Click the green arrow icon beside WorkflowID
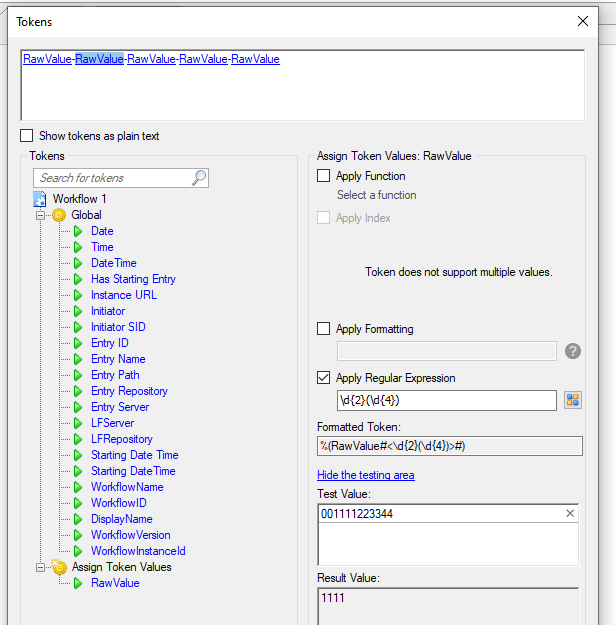This screenshot has width=616, height=625. click(78, 503)
